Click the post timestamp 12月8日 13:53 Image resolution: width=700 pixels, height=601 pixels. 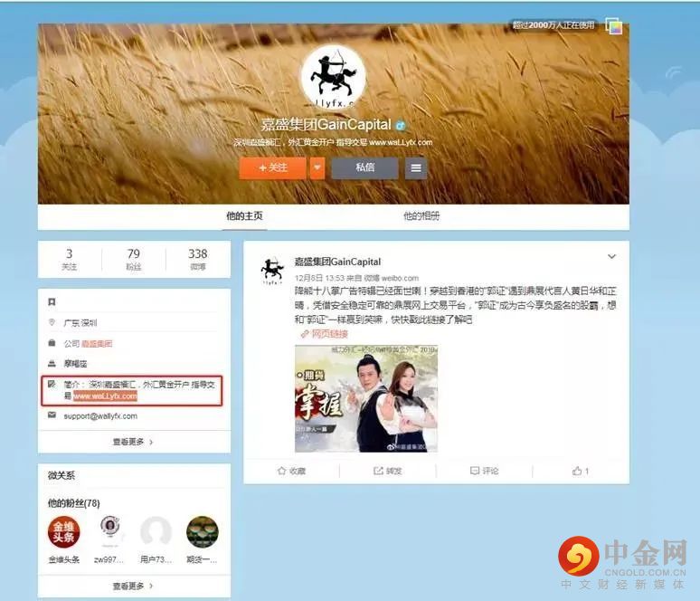319,278
